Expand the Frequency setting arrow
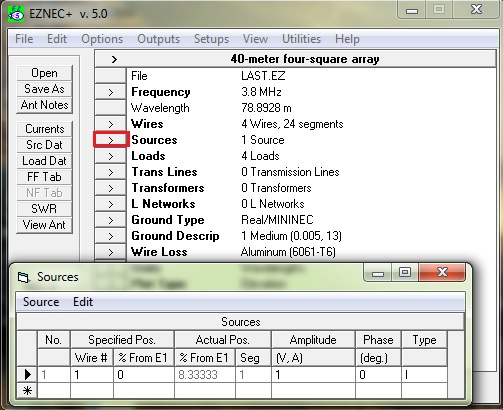 [111, 92]
